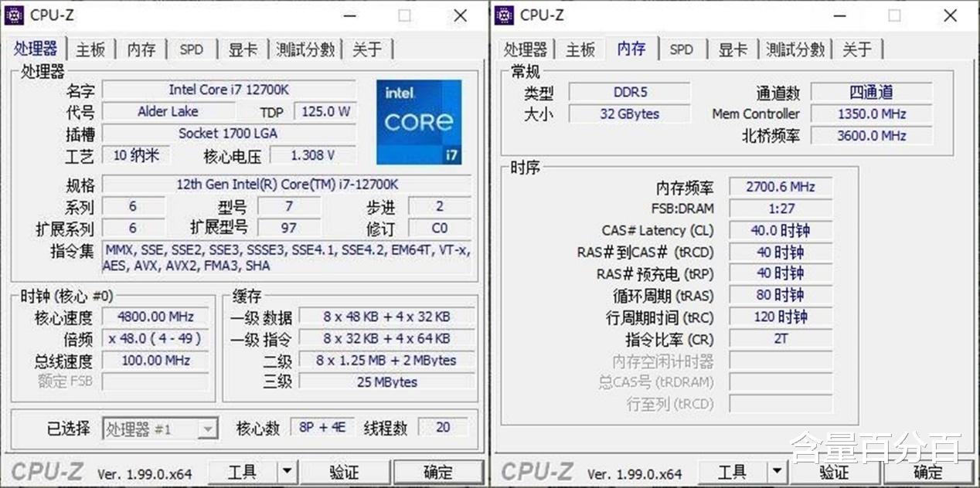
Task: Switch to the 处理器 tab in right window
Action: coord(526,49)
